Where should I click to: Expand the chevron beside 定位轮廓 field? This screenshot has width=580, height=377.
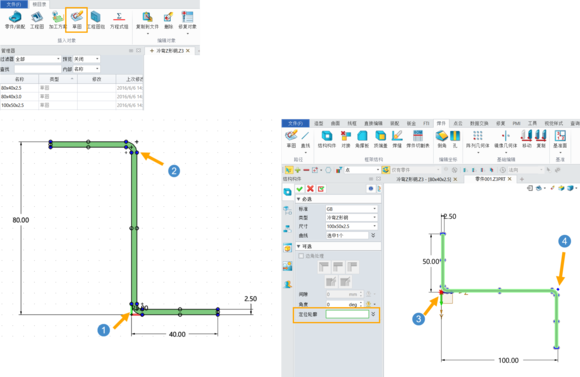click(x=373, y=314)
